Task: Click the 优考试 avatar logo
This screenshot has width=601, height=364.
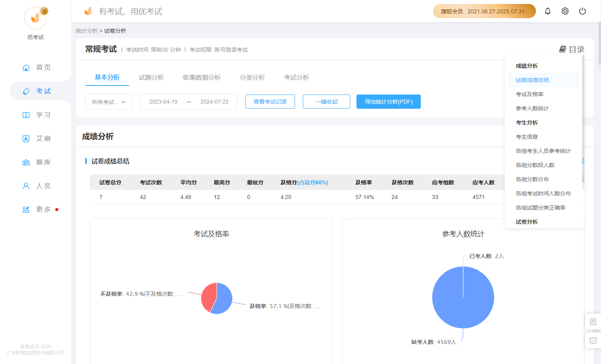Action: (35, 18)
